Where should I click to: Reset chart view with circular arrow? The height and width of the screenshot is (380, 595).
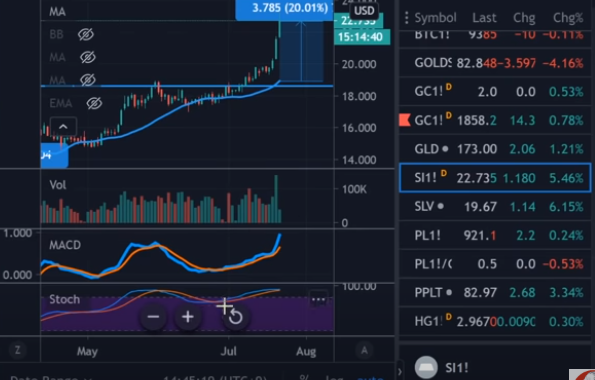point(236,316)
